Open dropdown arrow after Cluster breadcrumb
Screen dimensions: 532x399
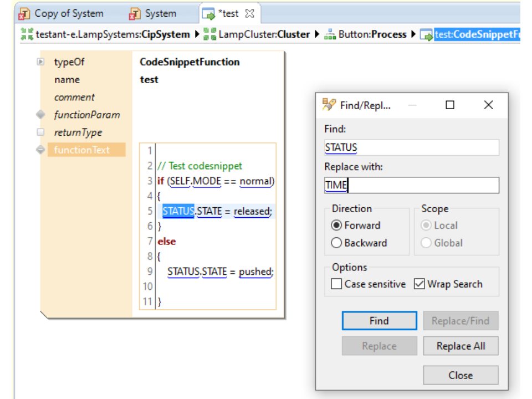[316, 34]
